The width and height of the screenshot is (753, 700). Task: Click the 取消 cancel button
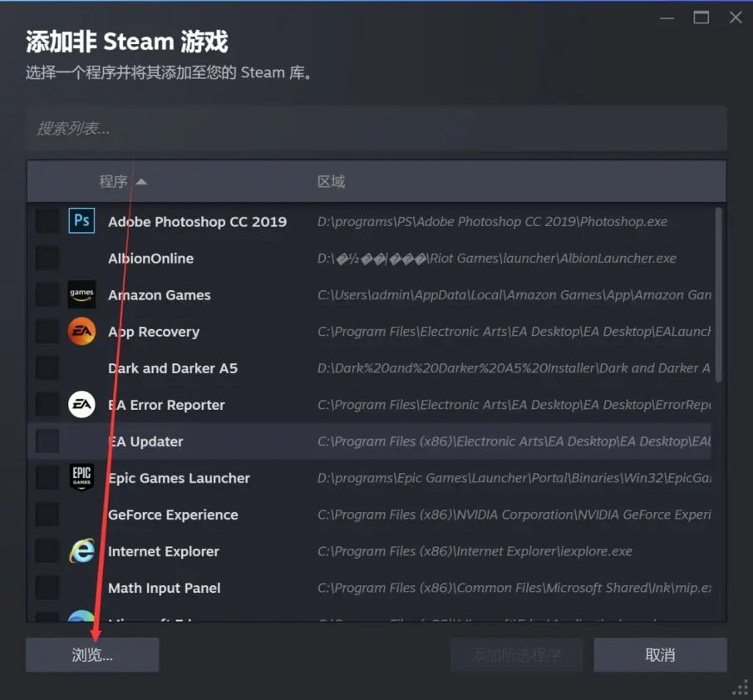660,654
